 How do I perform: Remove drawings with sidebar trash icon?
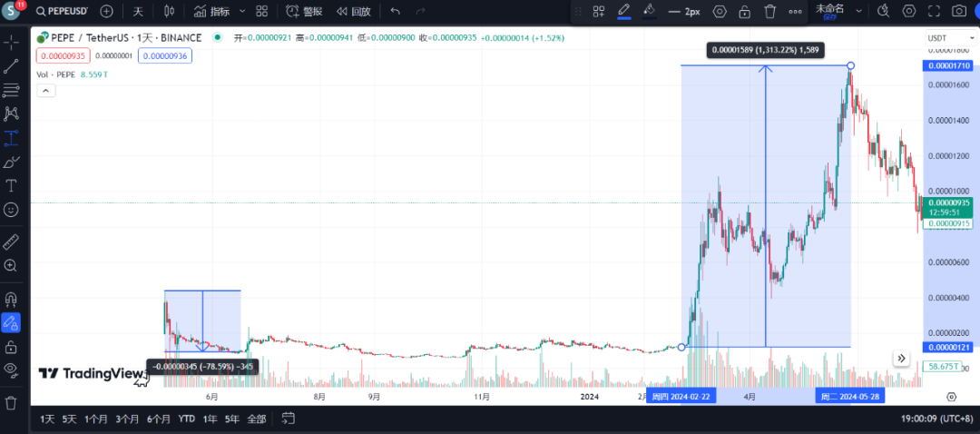pos(11,402)
